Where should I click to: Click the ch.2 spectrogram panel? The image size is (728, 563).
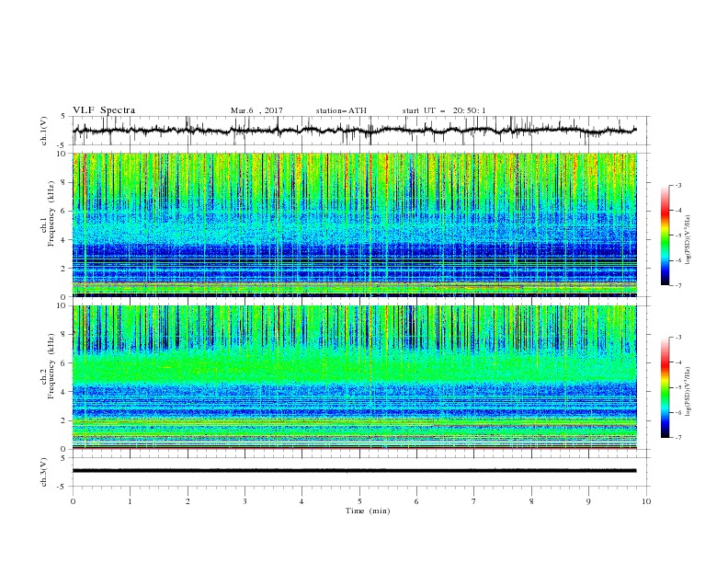(x=355, y=377)
